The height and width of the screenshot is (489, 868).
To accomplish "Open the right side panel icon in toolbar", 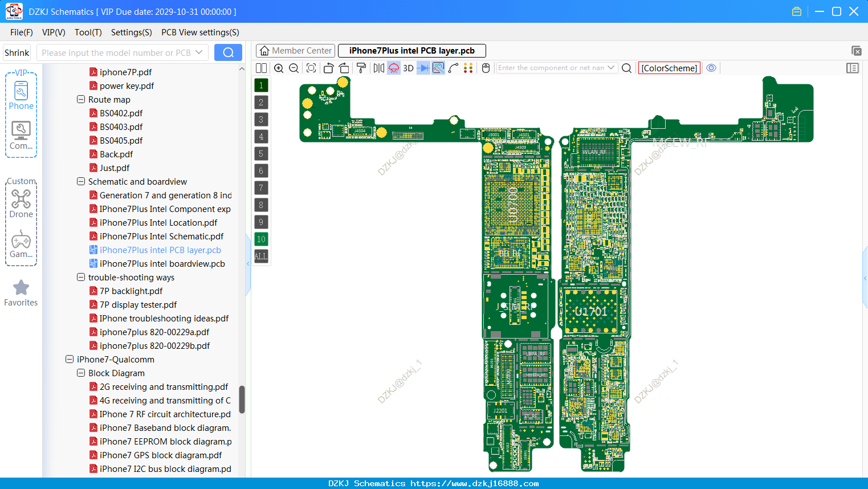I will tap(853, 68).
